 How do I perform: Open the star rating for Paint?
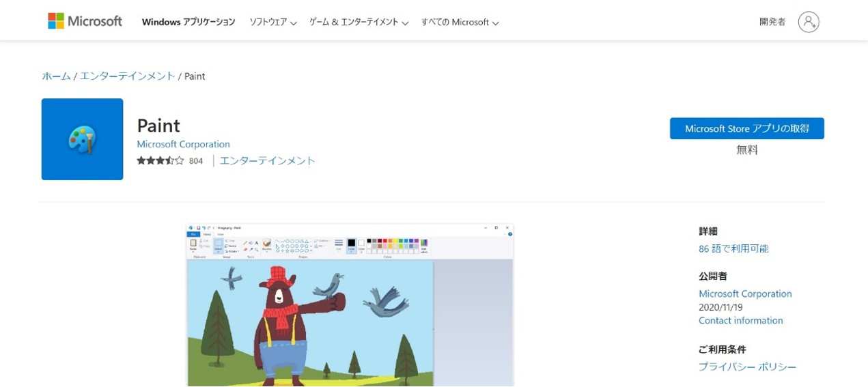tap(160, 161)
